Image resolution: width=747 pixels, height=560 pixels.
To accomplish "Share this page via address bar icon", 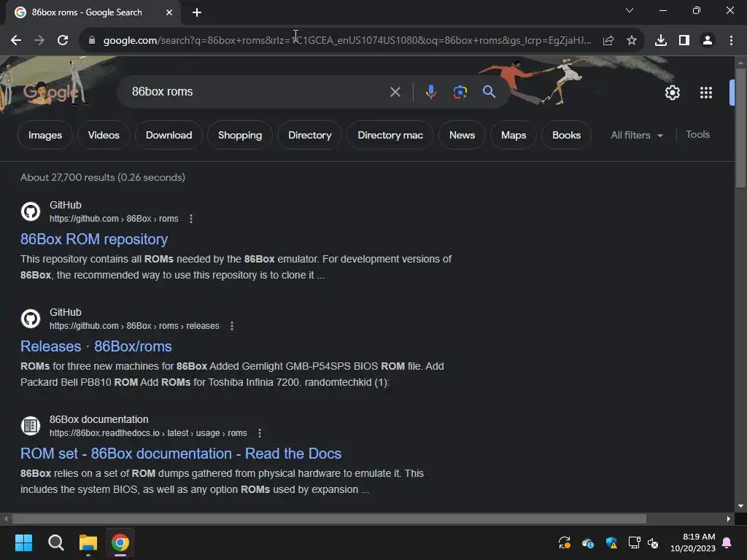I will 608,41.
